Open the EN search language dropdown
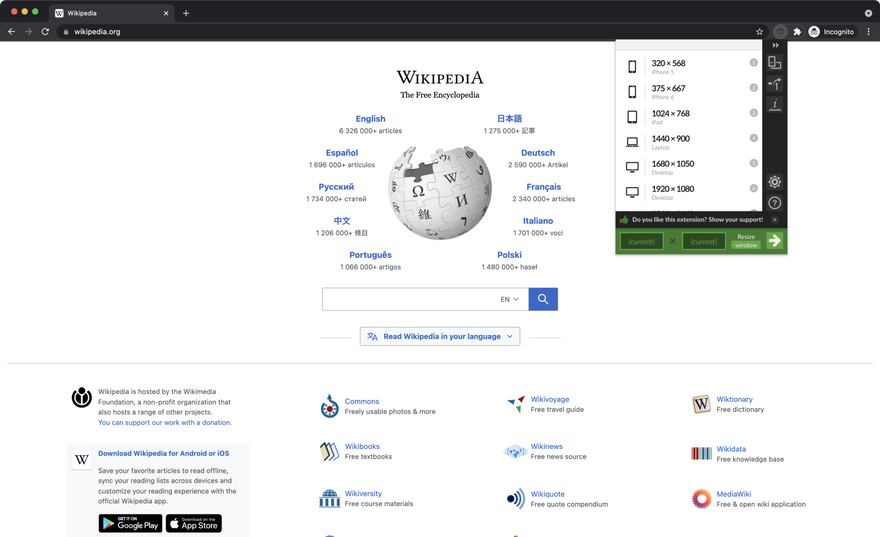 point(510,300)
